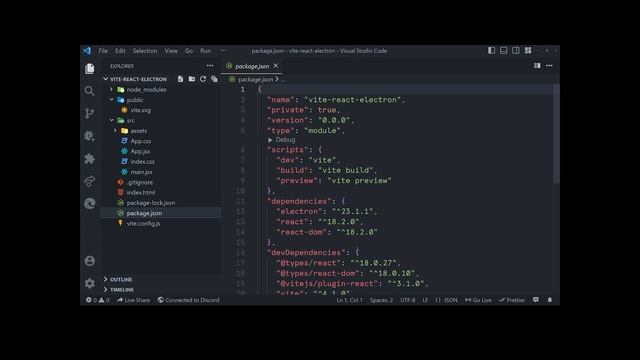Open the Accounts icon
Viewport: 640px width, 360px height.
[90, 261]
